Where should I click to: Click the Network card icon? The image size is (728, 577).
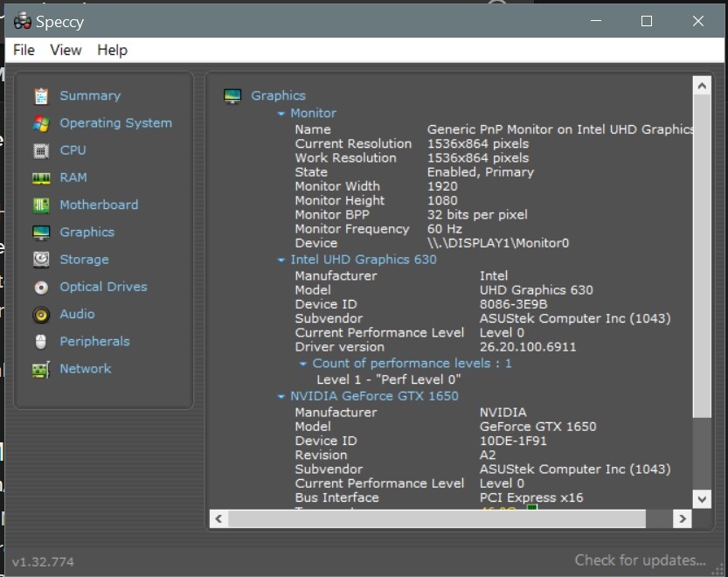tap(41, 370)
